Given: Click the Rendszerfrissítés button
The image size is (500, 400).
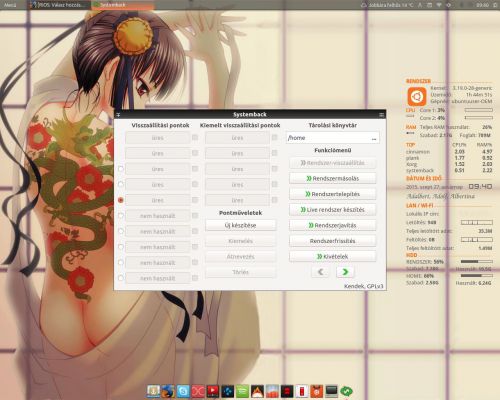Looking at the screenshot, I should click(x=333, y=241).
